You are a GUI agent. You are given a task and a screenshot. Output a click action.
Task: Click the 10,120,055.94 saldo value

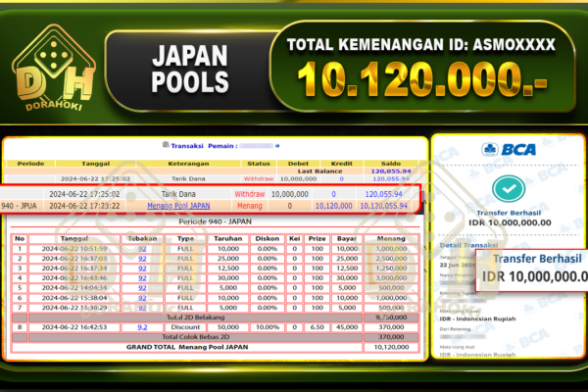[x=383, y=206]
